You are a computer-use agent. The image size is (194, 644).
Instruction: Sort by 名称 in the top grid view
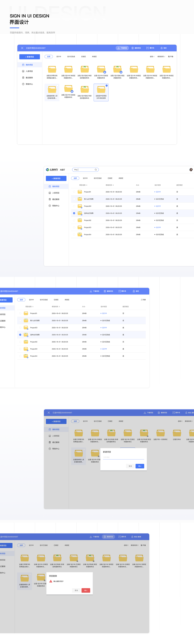pos(152,57)
